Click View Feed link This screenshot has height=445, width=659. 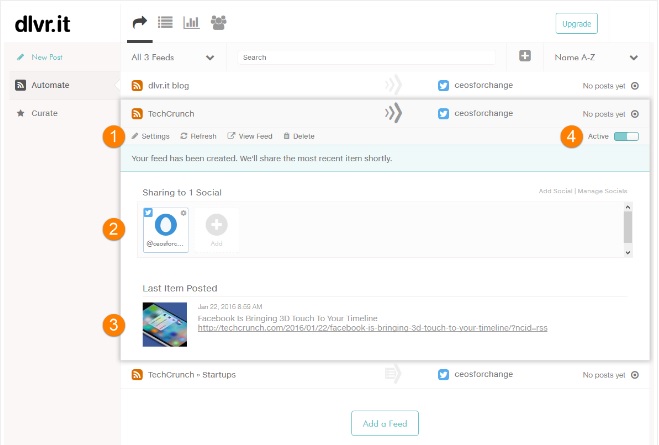pyautogui.click(x=250, y=136)
